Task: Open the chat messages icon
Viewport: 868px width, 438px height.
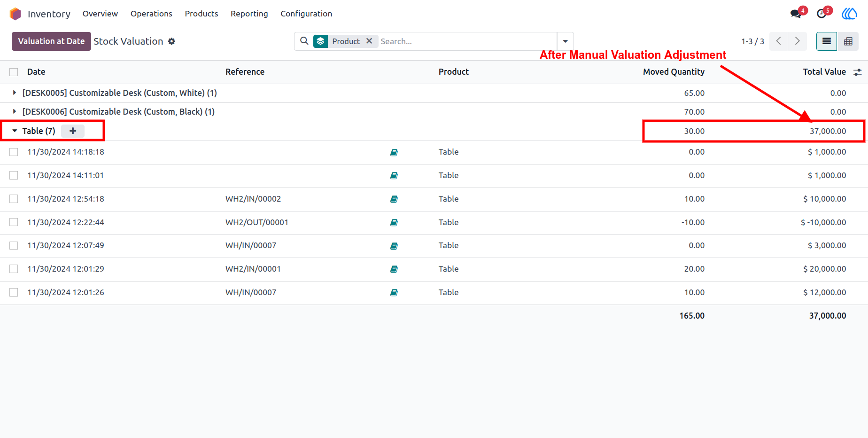Action: click(x=796, y=14)
